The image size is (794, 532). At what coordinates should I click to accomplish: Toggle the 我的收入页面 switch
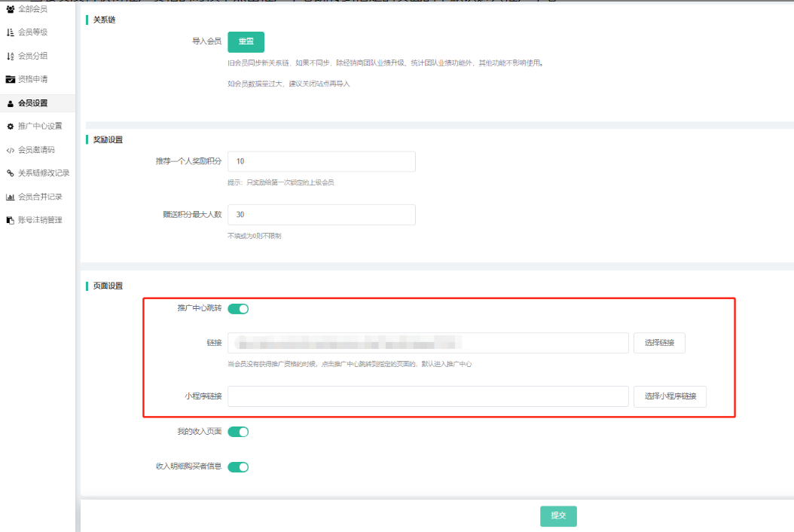[238, 432]
